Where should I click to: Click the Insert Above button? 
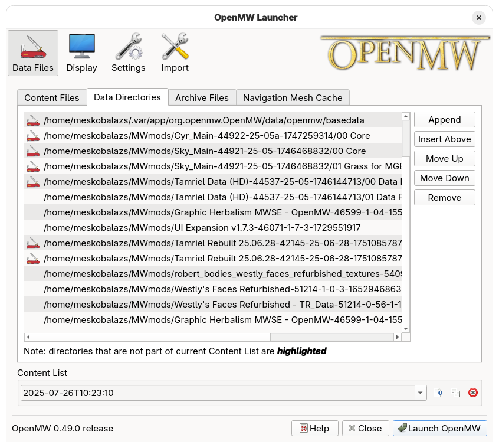444,139
